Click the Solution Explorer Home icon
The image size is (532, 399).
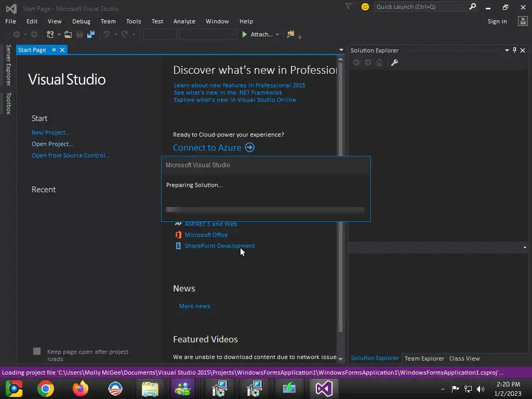pos(379,62)
